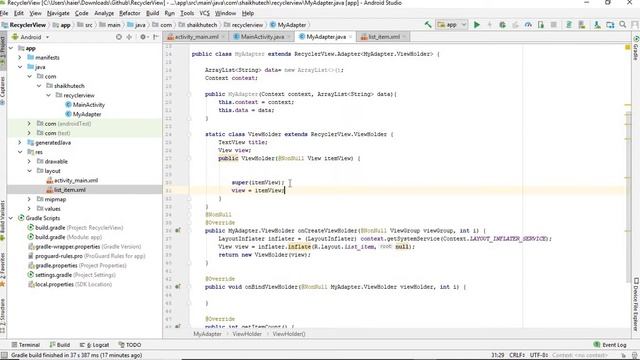Collapse the Gradle Scripts node
The width and height of the screenshot is (640, 360).
coord(11,218)
